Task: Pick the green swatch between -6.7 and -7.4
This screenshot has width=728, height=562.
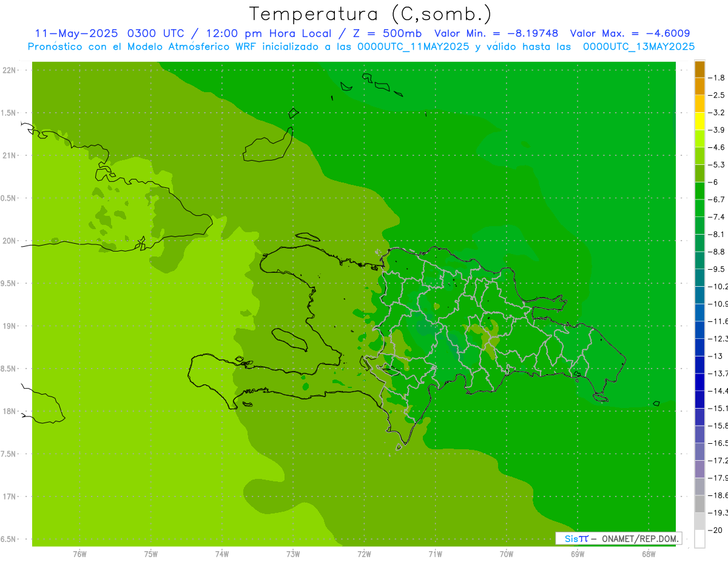Action: [699, 209]
